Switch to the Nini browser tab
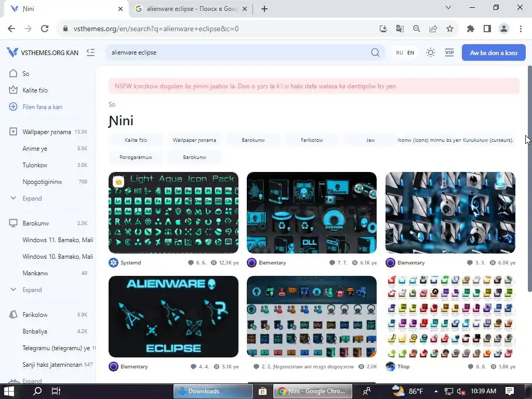532x399 pixels. [66, 9]
